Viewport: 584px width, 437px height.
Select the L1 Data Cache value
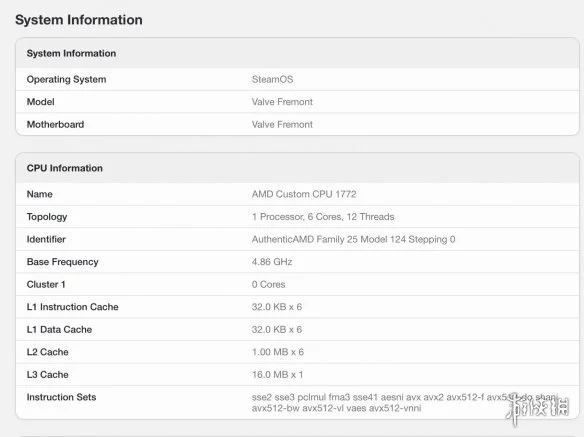click(277, 329)
